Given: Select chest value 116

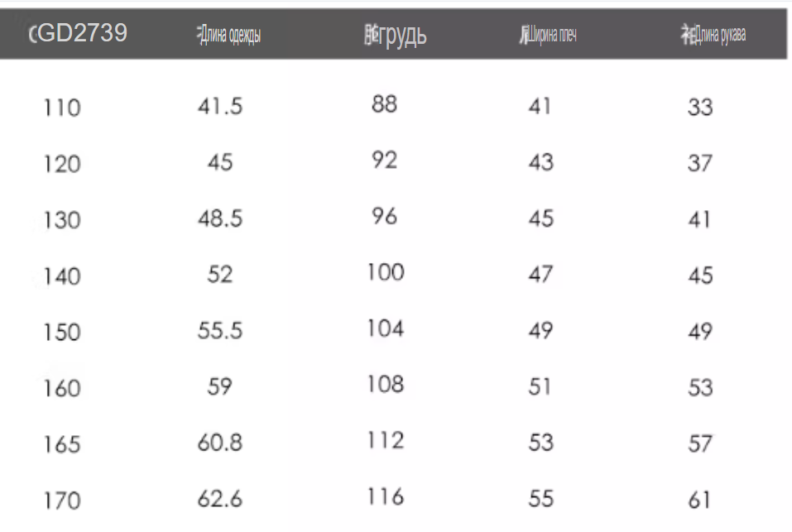Looking at the screenshot, I should click(386, 497).
